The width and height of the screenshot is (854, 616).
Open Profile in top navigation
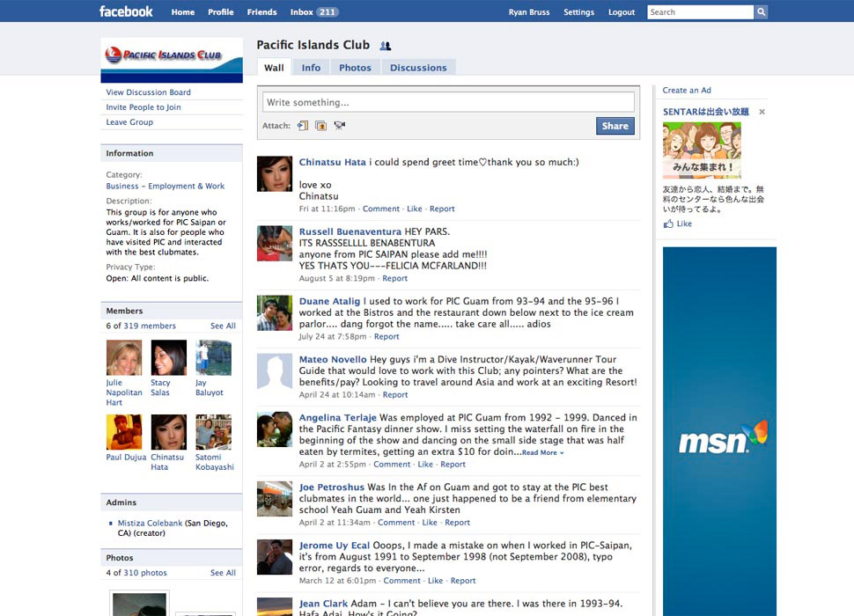tap(221, 12)
